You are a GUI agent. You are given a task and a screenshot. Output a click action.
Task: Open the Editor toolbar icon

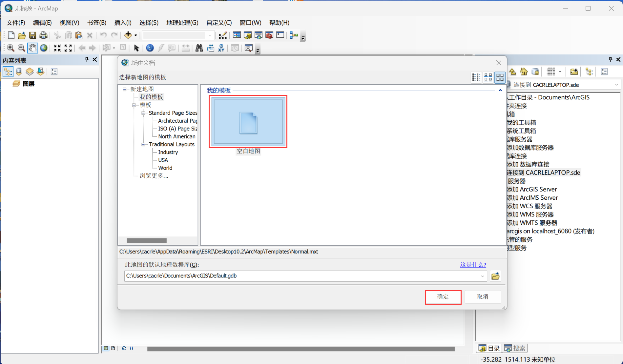(223, 35)
